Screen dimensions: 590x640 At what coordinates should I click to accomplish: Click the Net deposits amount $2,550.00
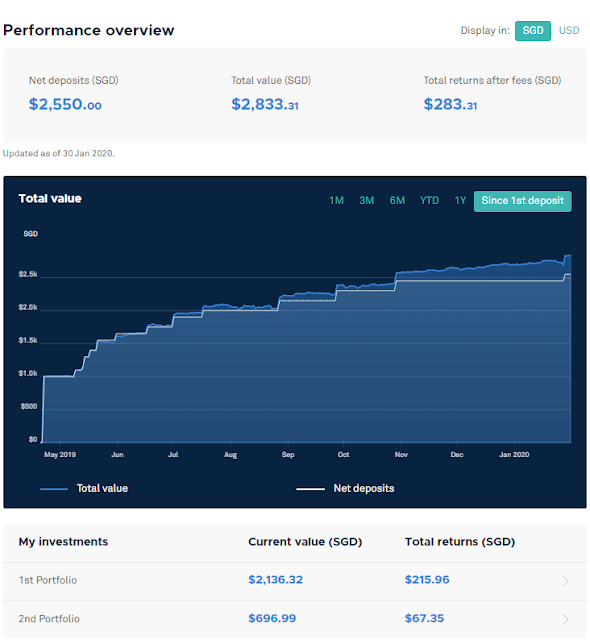coord(65,104)
